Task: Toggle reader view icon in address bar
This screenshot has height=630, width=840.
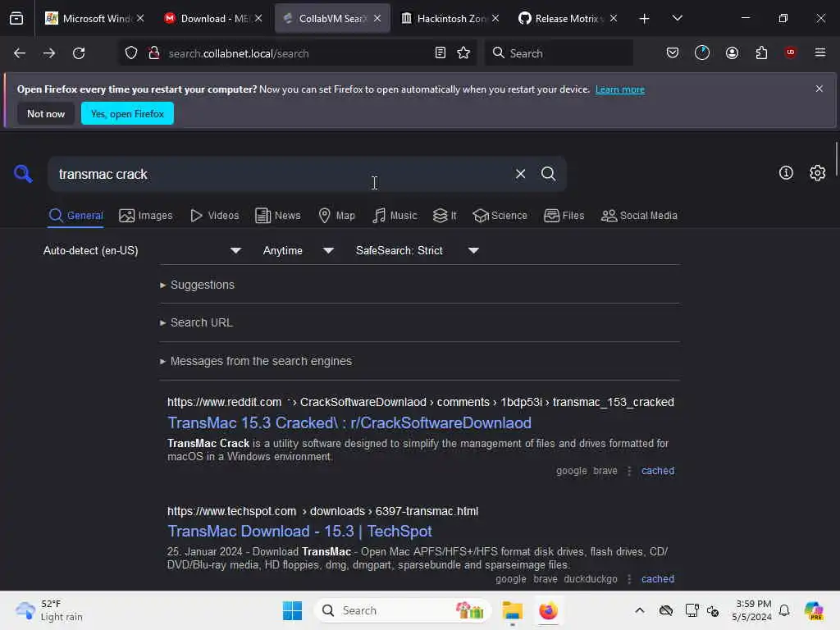Action: point(440,52)
